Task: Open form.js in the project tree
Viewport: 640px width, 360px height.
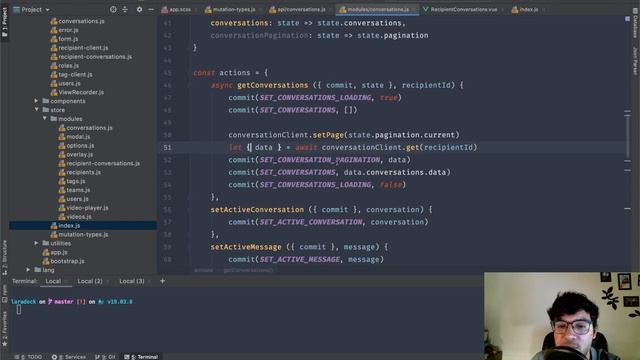Action: pyautogui.click(x=68, y=39)
